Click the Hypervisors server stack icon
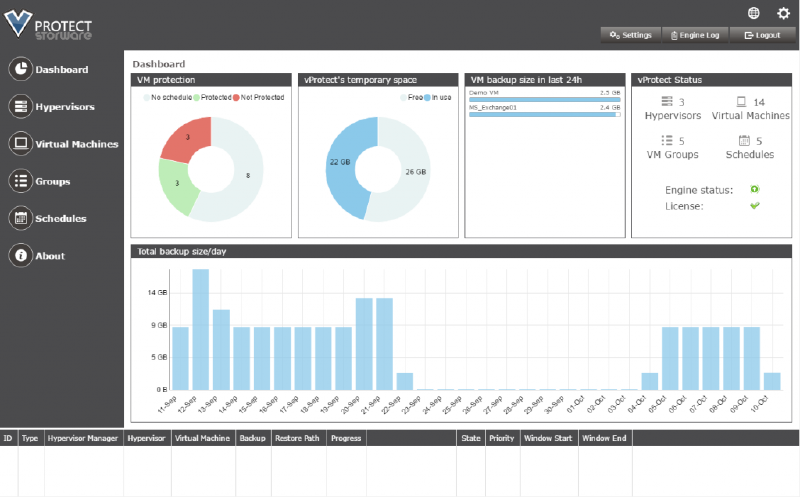Image resolution: width=800 pixels, height=497 pixels. pyautogui.click(x=20, y=106)
